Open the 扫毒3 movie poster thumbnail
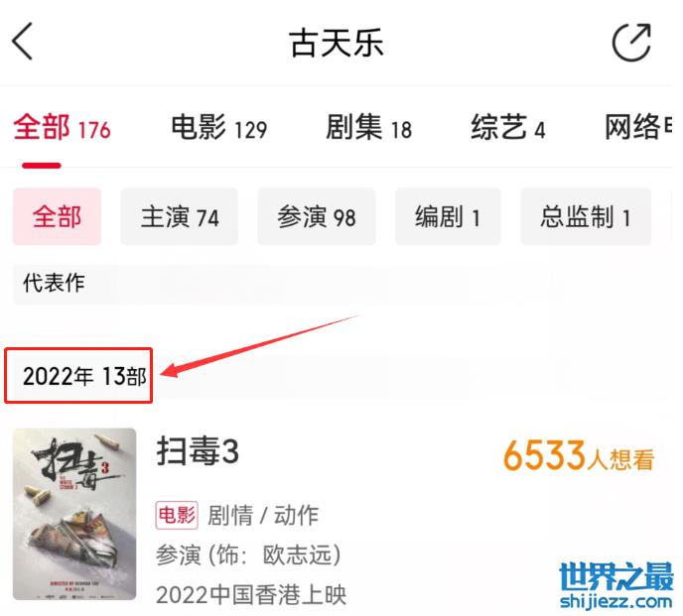The image size is (683, 616). coord(74,514)
